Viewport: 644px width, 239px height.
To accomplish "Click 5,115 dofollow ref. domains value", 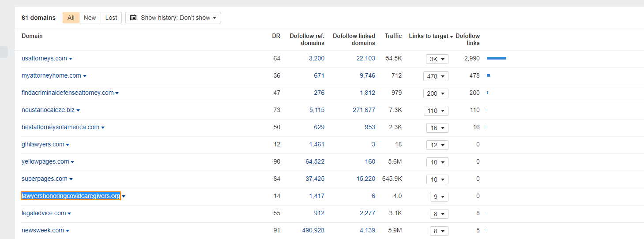I will pos(316,110).
